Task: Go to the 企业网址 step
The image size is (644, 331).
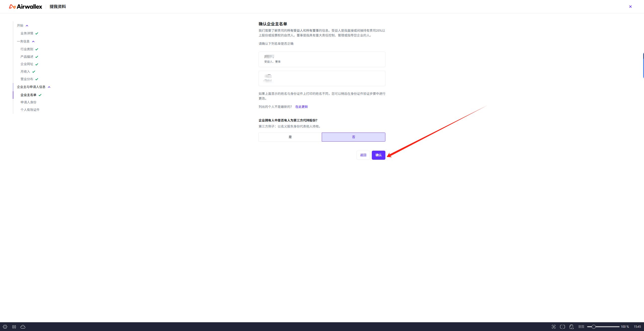Action: (27, 64)
